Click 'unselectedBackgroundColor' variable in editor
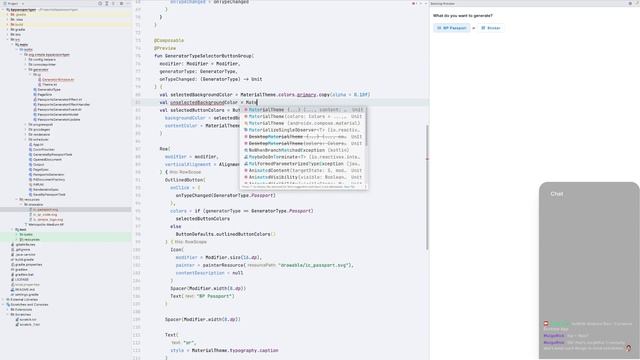The height and width of the screenshot is (360, 640). tap(204, 102)
